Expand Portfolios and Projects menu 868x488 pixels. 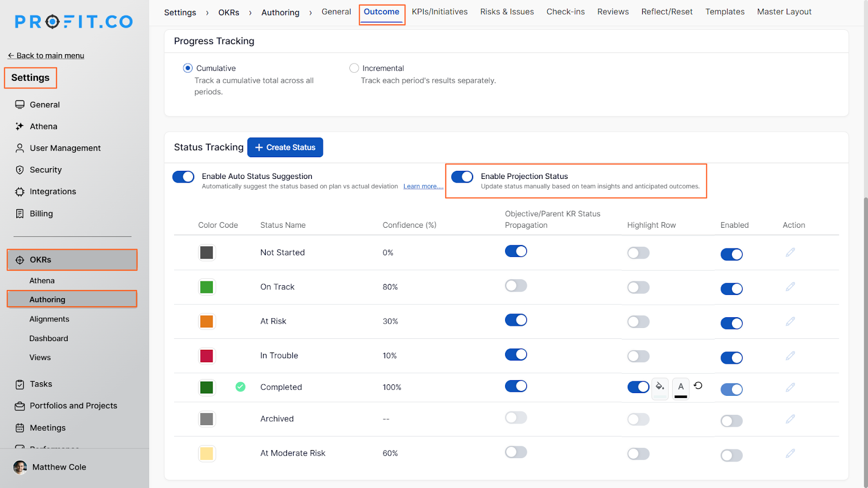tap(73, 406)
